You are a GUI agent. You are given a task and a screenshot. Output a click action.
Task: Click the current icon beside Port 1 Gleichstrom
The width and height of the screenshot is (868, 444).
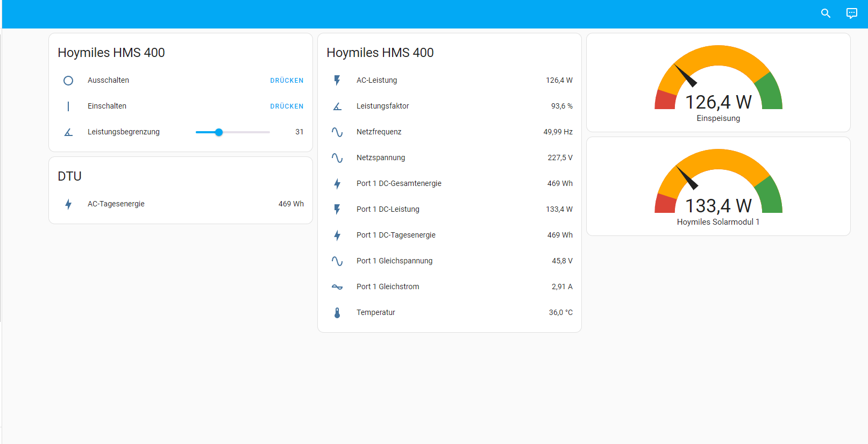click(x=337, y=287)
